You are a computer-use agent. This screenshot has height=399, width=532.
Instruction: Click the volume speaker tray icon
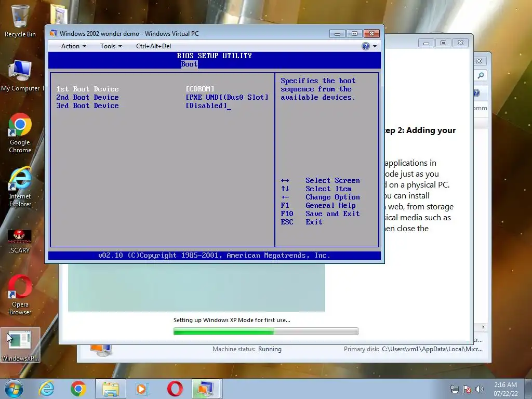pyautogui.click(x=479, y=389)
